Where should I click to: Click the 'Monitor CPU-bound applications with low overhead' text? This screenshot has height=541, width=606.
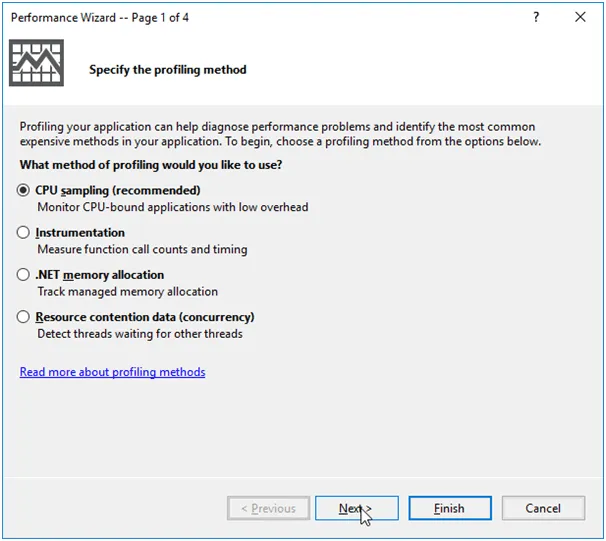point(173,207)
